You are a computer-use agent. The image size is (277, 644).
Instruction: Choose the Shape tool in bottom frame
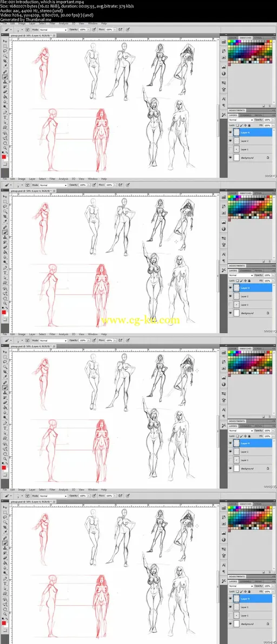click(5, 593)
